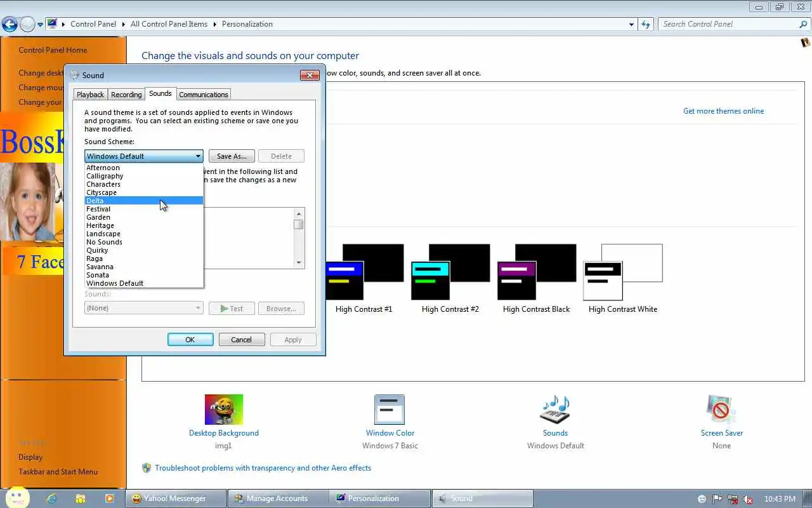Choose Characters sound scheme

coord(144,184)
